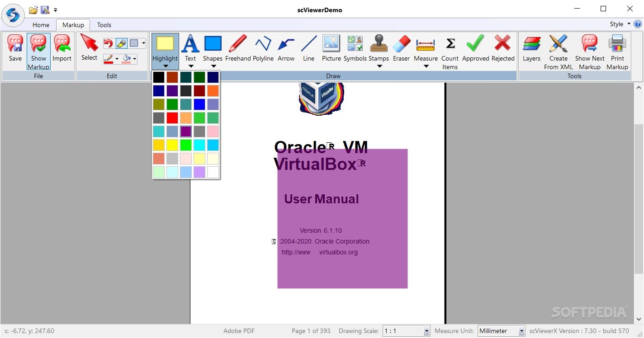Screen dimensions: 644x338
Task: Expand the Measure dropdown arrow
Action: click(426, 66)
